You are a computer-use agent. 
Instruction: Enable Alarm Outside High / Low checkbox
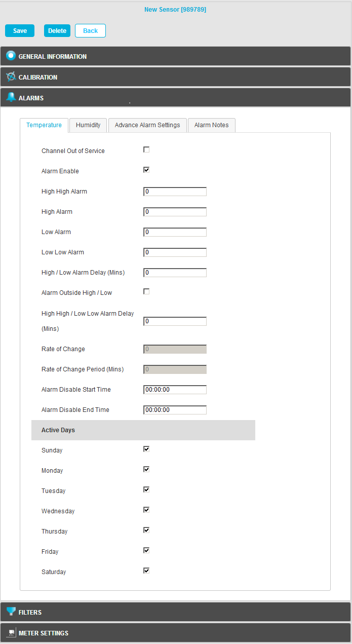(x=146, y=291)
